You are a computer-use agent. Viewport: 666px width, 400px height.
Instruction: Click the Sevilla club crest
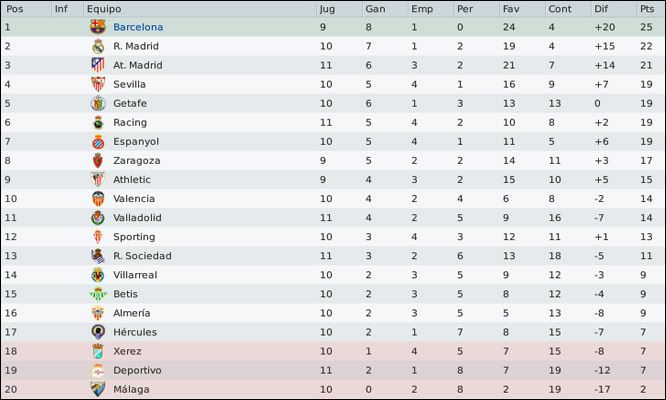coord(98,85)
